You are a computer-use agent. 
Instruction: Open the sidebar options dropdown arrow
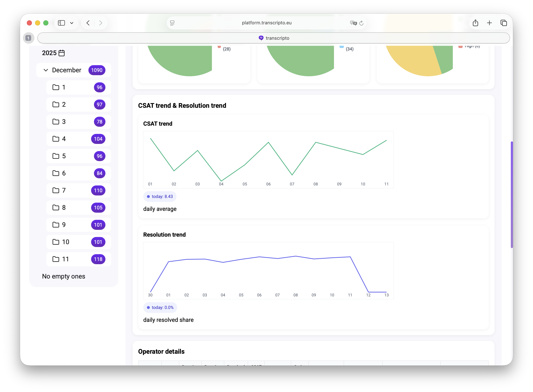72,23
